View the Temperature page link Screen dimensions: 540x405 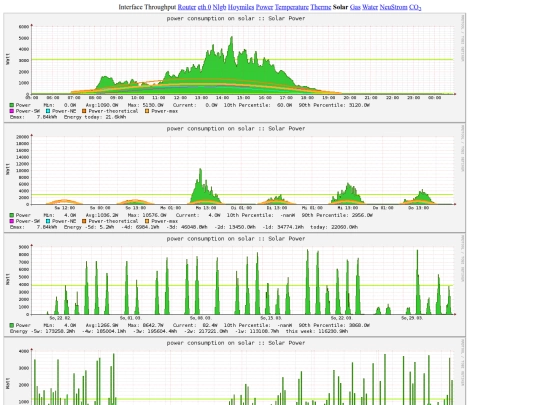click(292, 7)
